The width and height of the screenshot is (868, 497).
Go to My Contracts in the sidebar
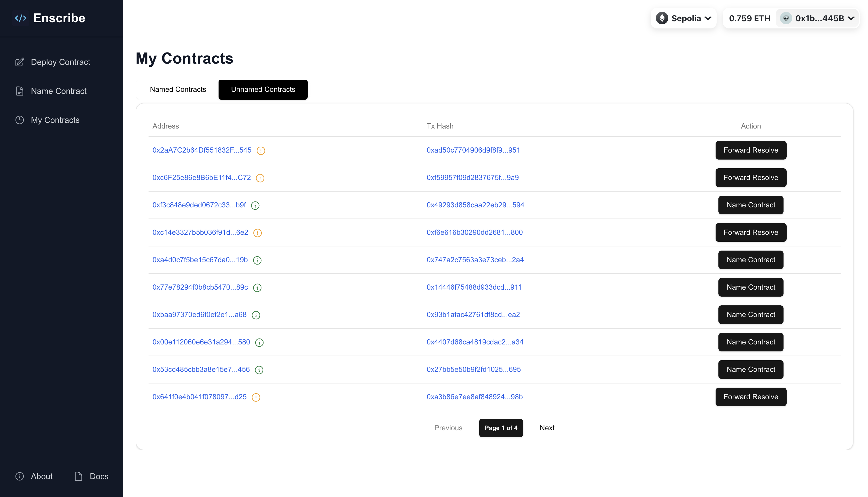[55, 120]
